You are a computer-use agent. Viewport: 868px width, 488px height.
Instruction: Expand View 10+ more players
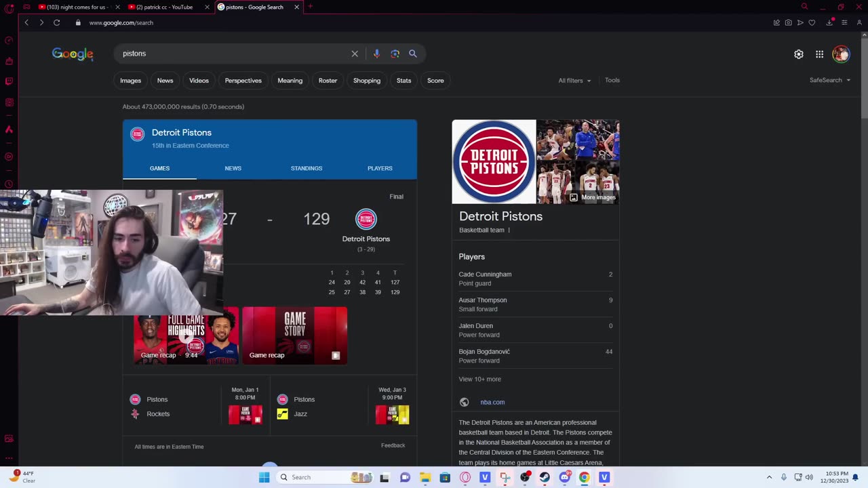(480, 379)
